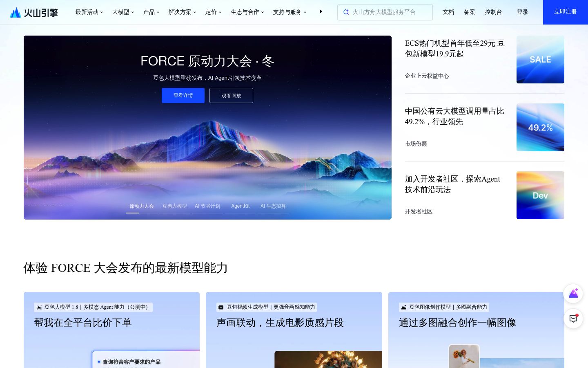Select the AI 节省计划 banner tab
This screenshot has width=588, height=368.
[207, 206]
